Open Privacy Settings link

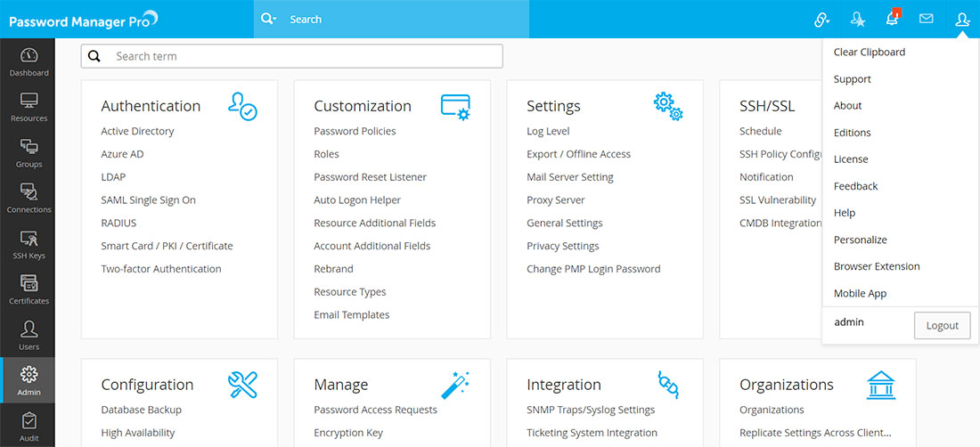pos(563,246)
